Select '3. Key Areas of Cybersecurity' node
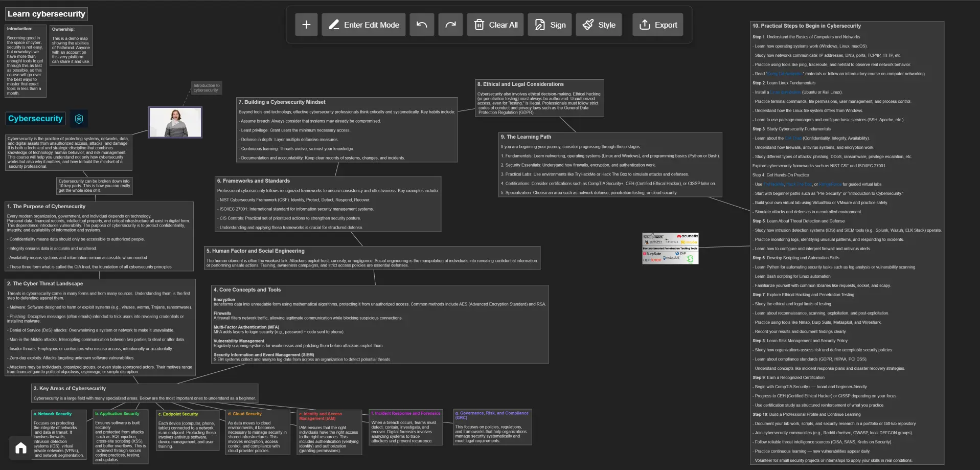Screen dimensions: 980x470 [145, 393]
